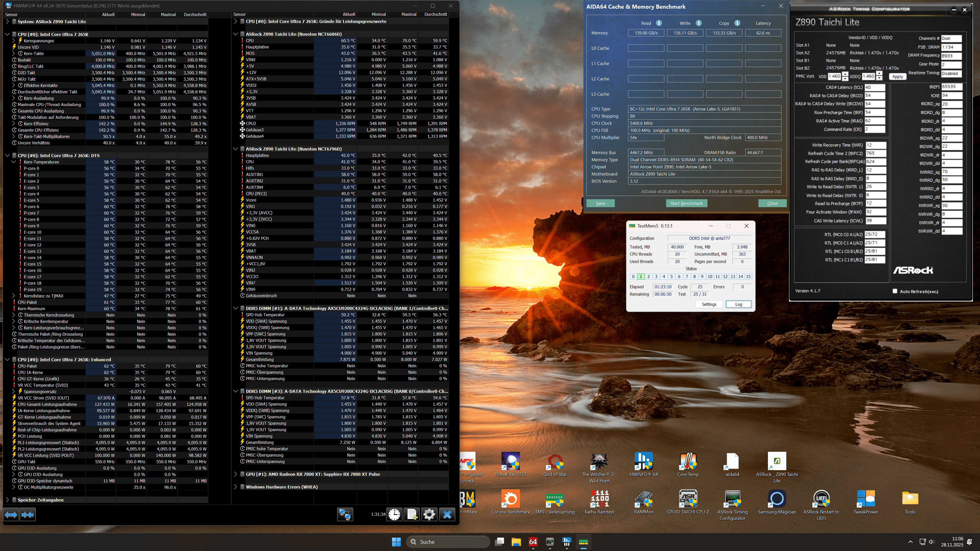Click HWiNFO collapse columns arrows icon
The height and width of the screenshot is (551, 980).
point(28,515)
